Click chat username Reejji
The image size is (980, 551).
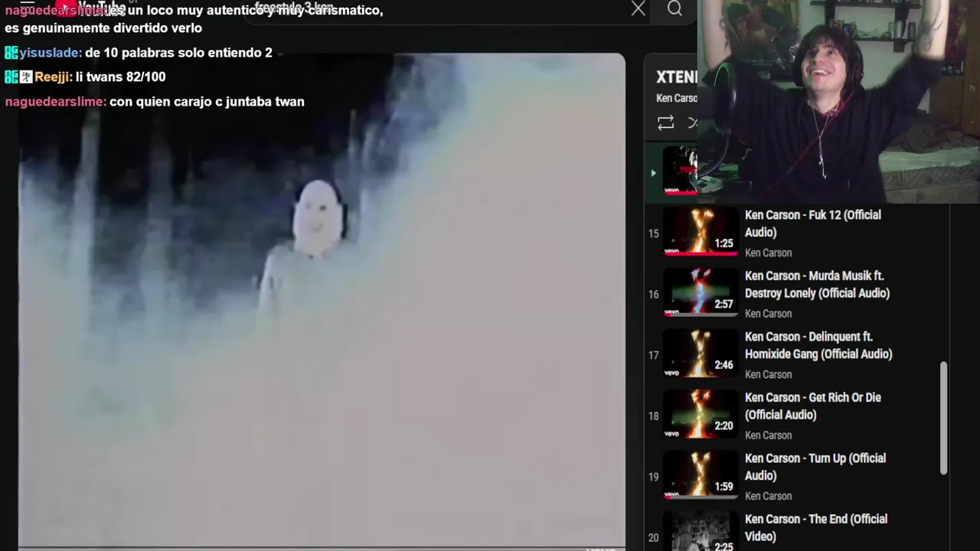pyautogui.click(x=53, y=77)
